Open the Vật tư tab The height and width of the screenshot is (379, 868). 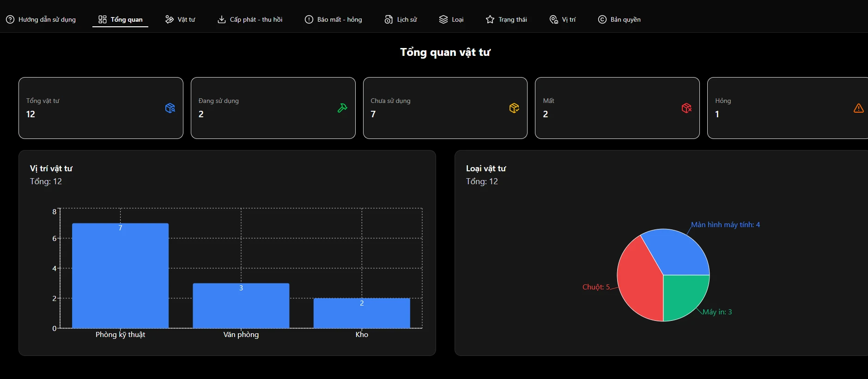[x=180, y=19]
